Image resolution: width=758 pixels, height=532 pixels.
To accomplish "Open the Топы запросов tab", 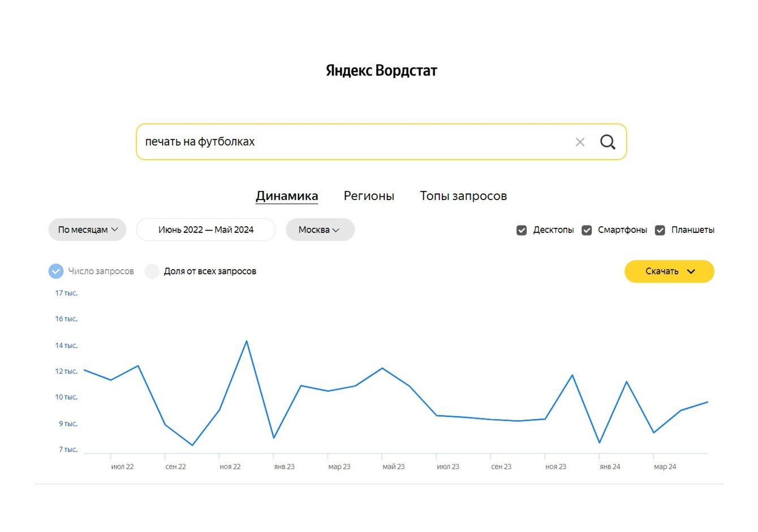I will pyautogui.click(x=463, y=196).
